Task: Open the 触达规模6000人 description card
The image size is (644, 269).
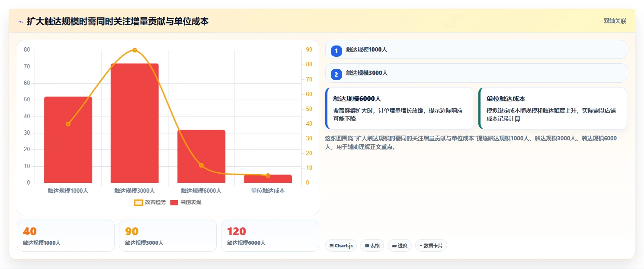Action: point(400,108)
